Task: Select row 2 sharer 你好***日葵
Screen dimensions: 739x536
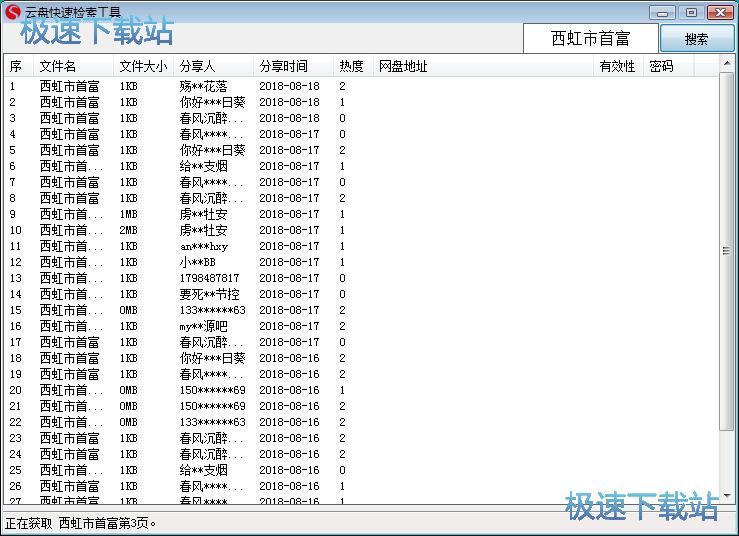Action: (213, 102)
